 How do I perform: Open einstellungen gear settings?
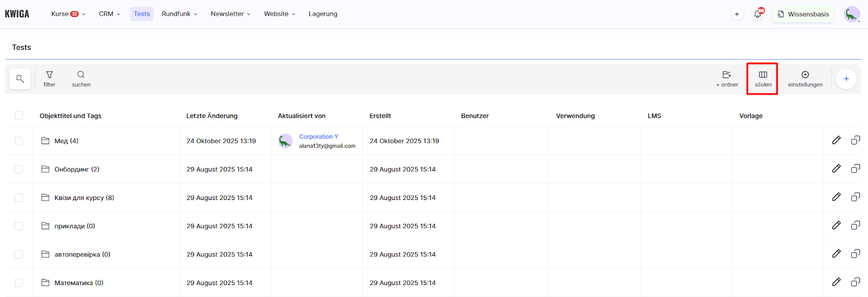pos(805,79)
